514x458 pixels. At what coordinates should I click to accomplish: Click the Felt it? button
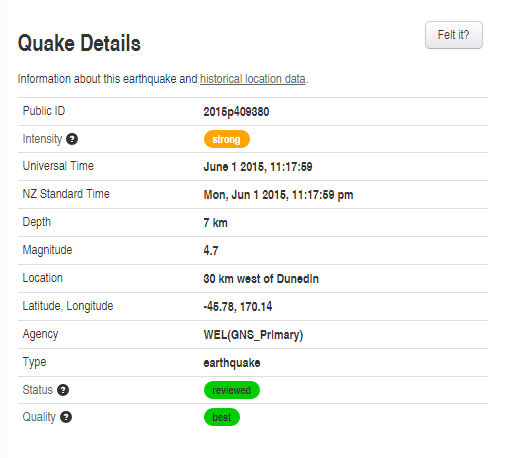point(454,35)
